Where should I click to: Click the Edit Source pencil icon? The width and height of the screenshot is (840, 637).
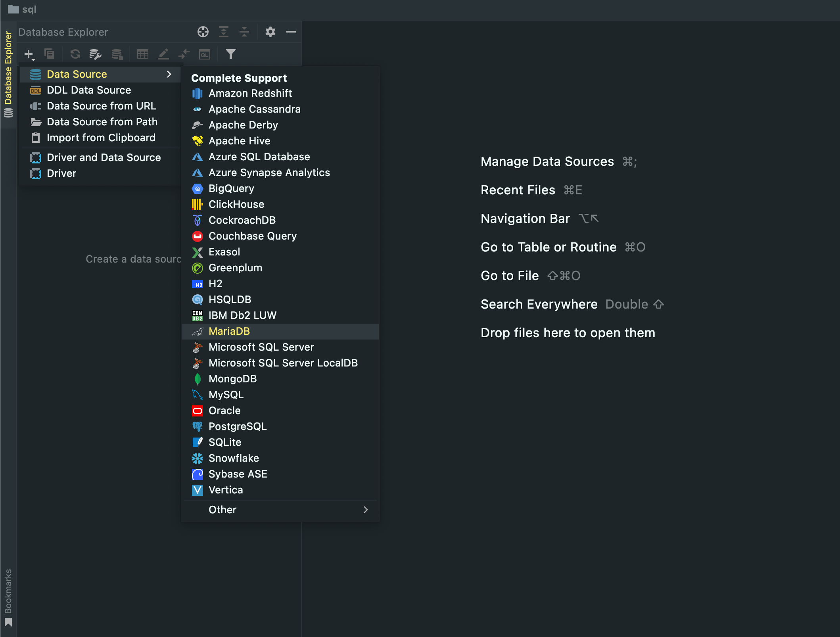point(163,54)
